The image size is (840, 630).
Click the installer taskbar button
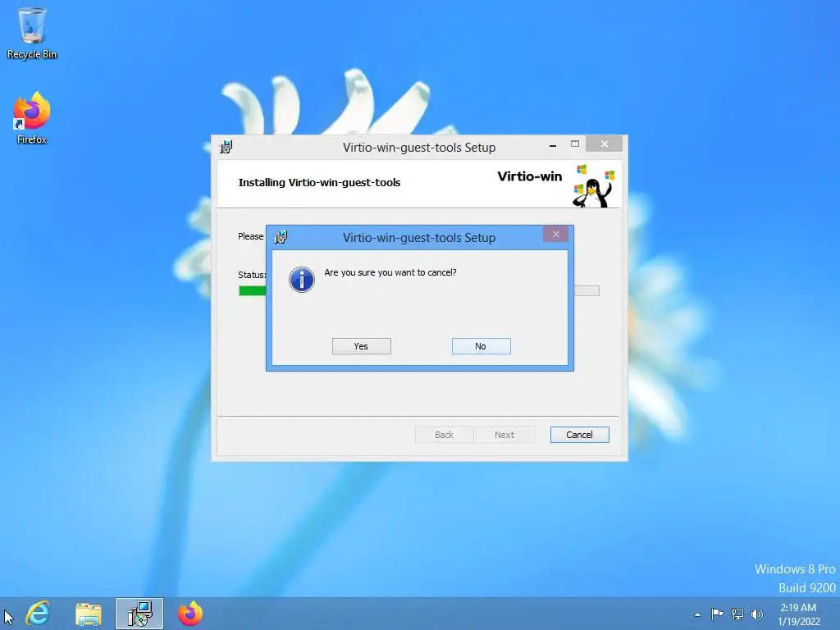pyautogui.click(x=139, y=614)
